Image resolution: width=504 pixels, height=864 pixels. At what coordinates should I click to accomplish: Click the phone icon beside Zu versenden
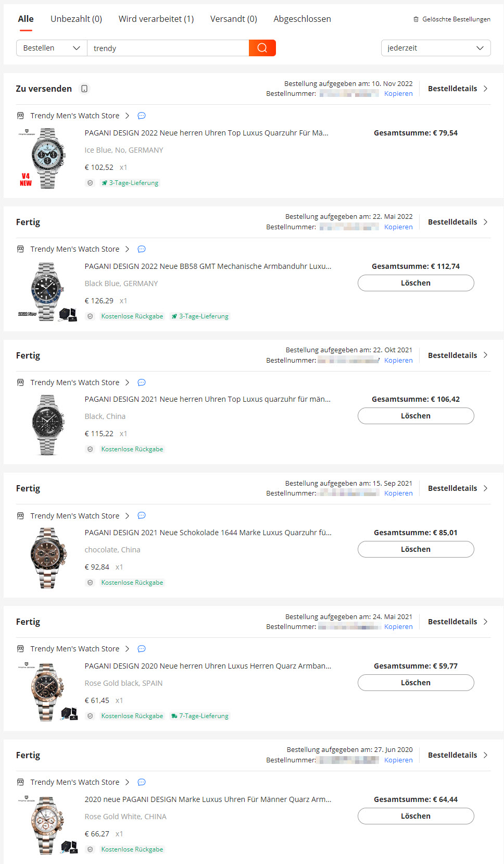pos(84,89)
